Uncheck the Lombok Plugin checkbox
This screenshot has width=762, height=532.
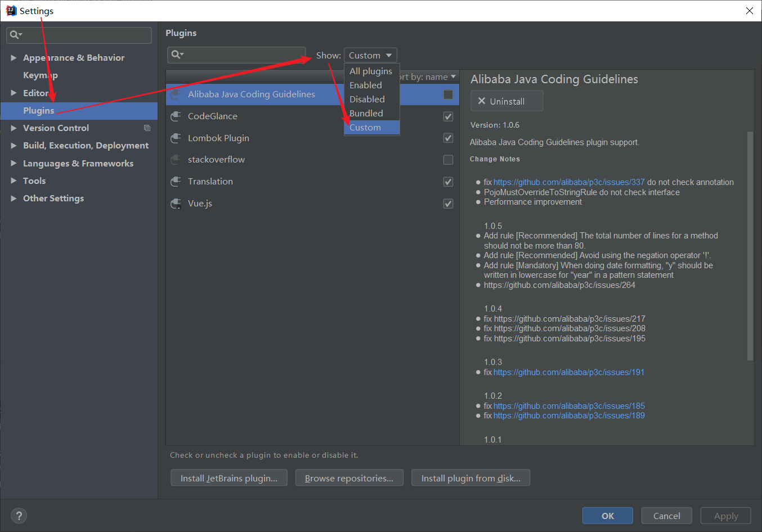pos(448,138)
